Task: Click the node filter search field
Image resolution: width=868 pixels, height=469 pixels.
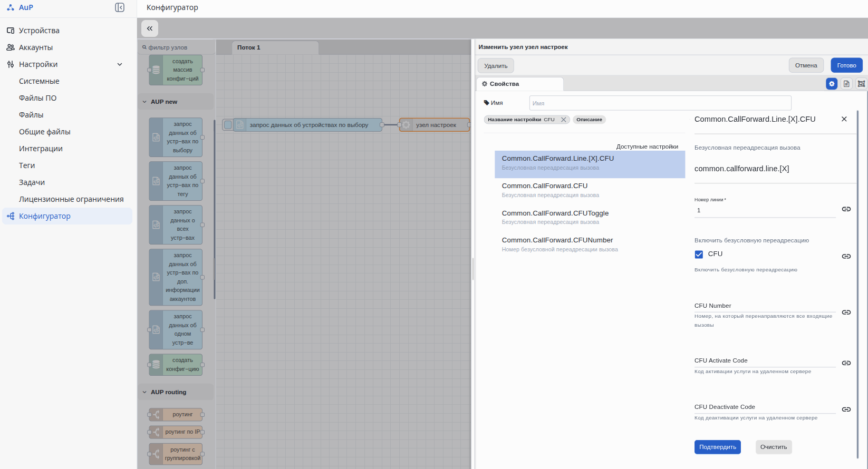Action: 176,47
